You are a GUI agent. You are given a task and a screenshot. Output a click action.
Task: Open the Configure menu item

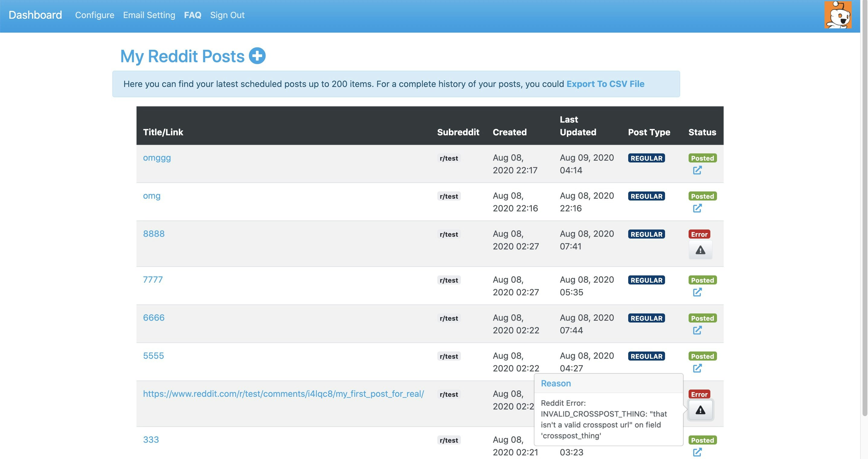click(95, 15)
